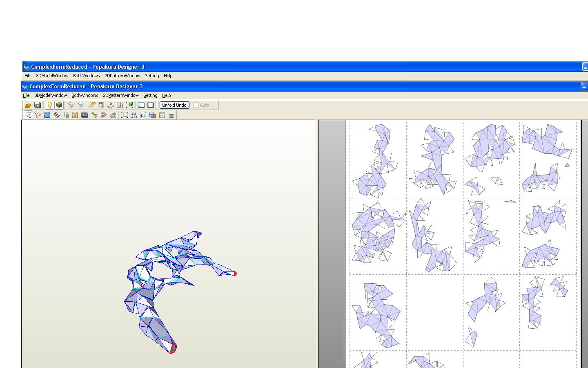Select the anchor tool icon

click(x=110, y=105)
